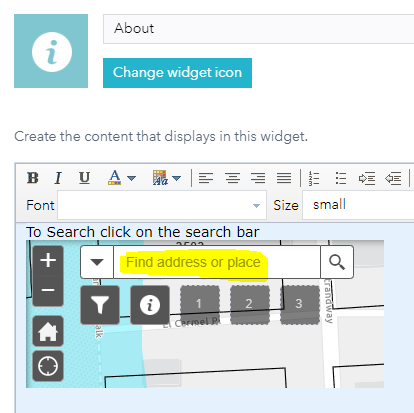Center align the text

(232, 178)
